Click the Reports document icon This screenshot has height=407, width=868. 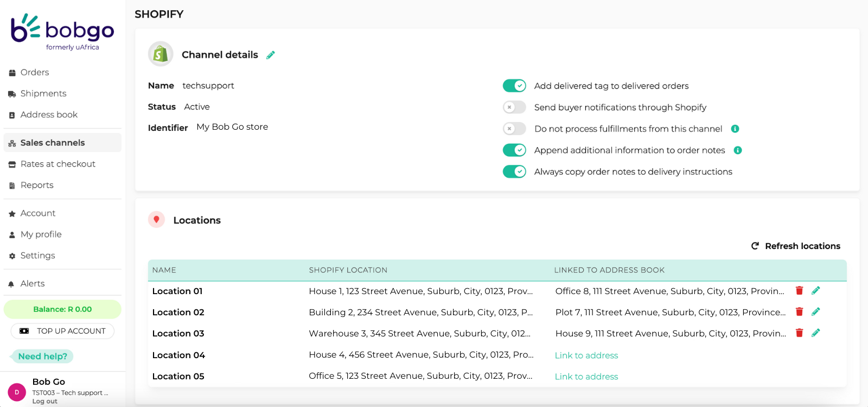click(x=12, y=186)
